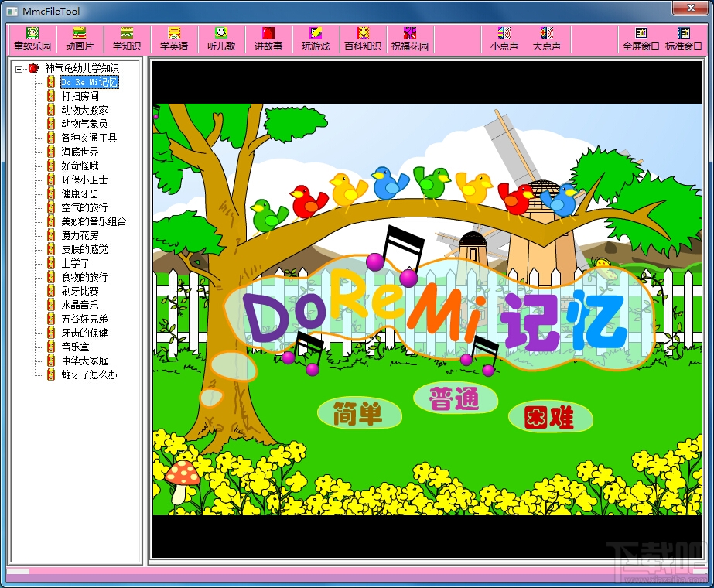Start the 简单 easy difficulty game
Viewport: 714px width, 588px height.
click(x=359, y=414)
